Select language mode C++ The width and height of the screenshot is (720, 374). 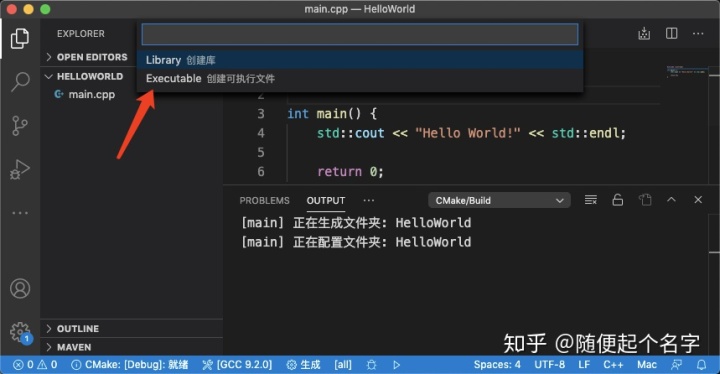tap(613, 365)
